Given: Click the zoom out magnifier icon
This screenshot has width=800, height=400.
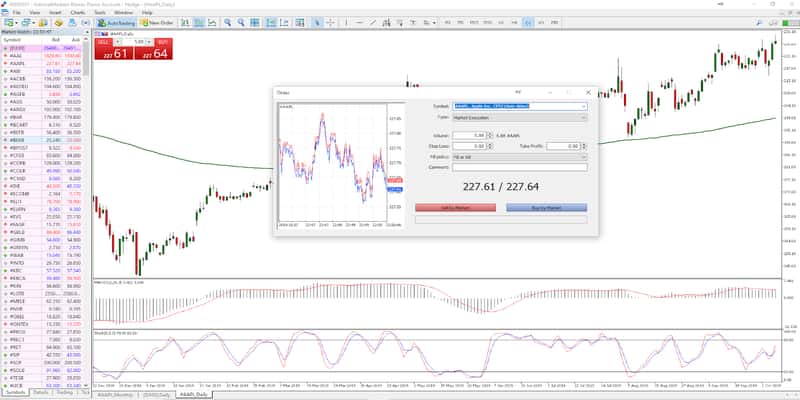Looking at the screenshot, I should click(x=241, y=23).
